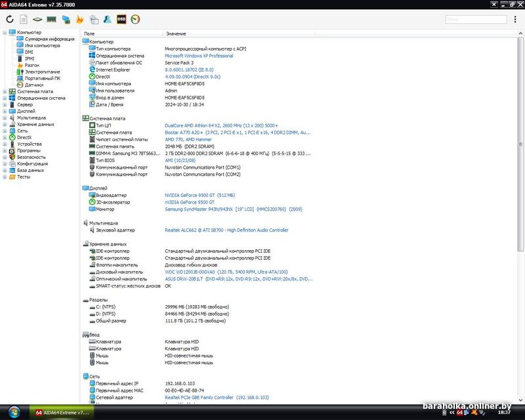Open the WDC WD1200JB disk link
Image resolution: width=525 pixels, height=420 pixels.
click(226, 272)
